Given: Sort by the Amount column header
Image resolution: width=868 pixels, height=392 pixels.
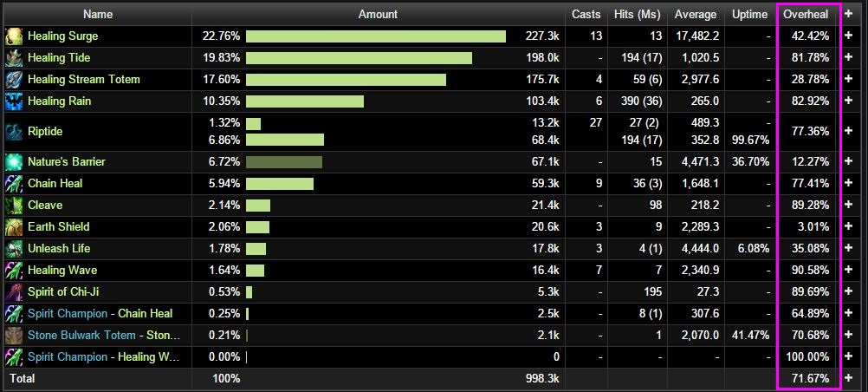Looking at the screenshot, I should (378, 14).
